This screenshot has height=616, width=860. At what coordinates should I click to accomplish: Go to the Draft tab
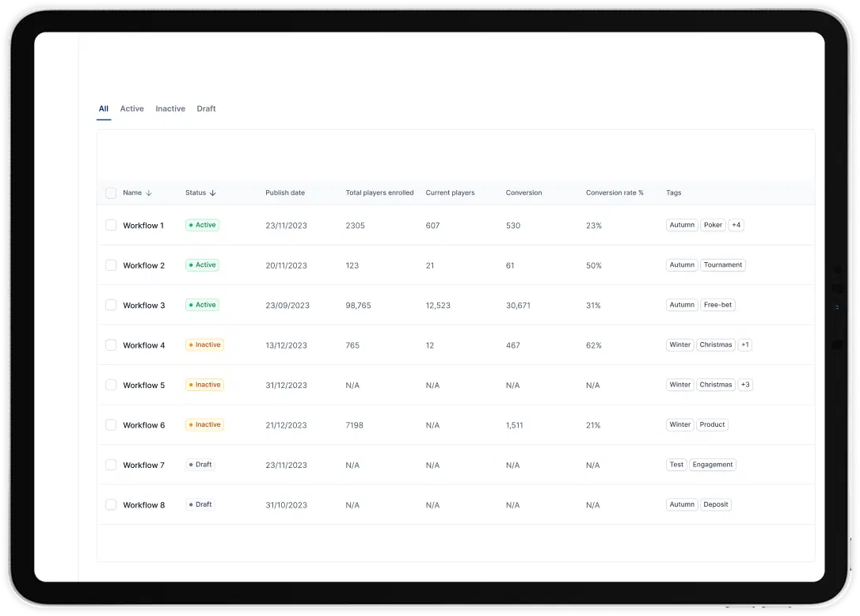(x=206, y=108)
